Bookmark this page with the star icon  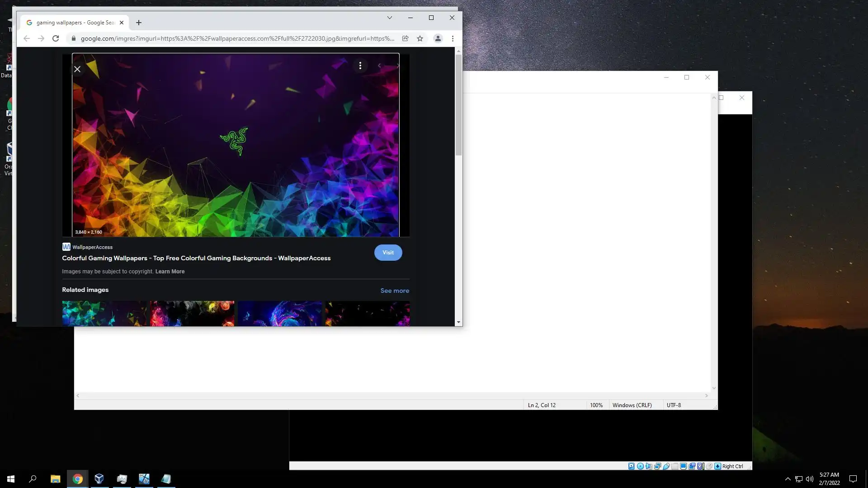click(x=420, y=38)
